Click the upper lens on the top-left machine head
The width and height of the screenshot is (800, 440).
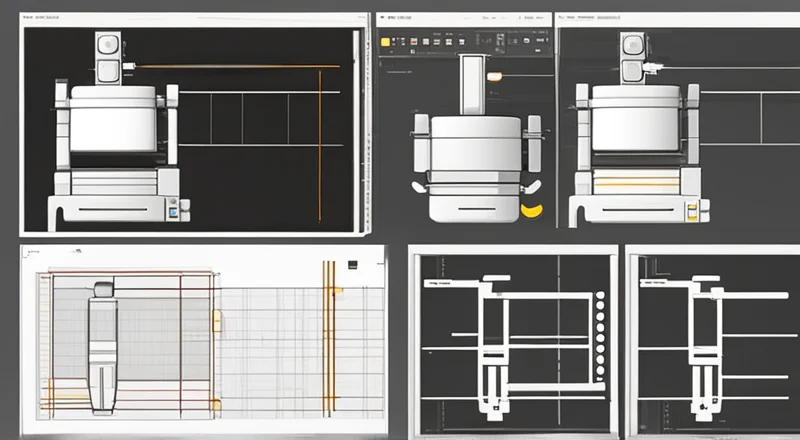pos(108,45)
